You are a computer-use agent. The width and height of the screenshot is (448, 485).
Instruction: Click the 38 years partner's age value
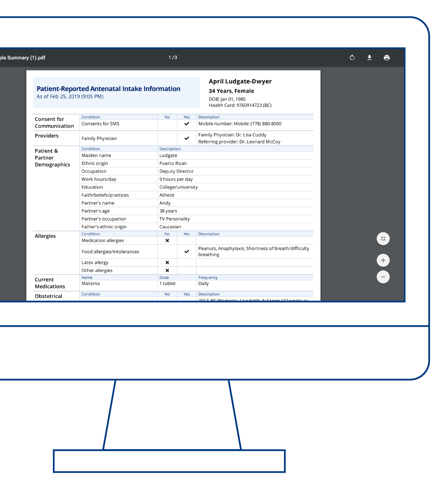click(168, 211)
